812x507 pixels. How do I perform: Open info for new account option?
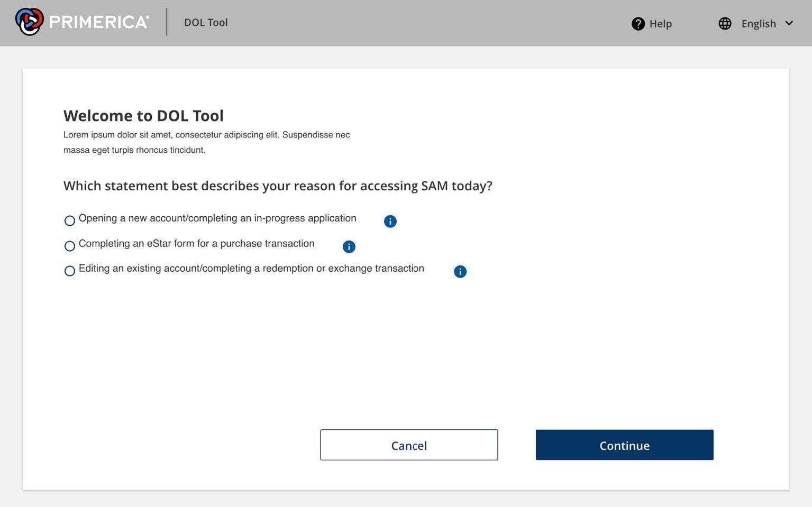coord(390,222)
